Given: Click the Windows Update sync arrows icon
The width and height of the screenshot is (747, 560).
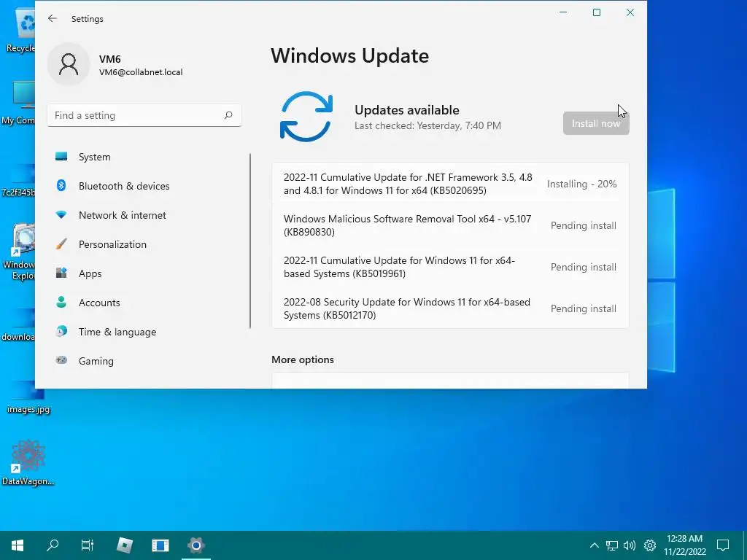Looking at the screenshot, I should coord(306,117).
